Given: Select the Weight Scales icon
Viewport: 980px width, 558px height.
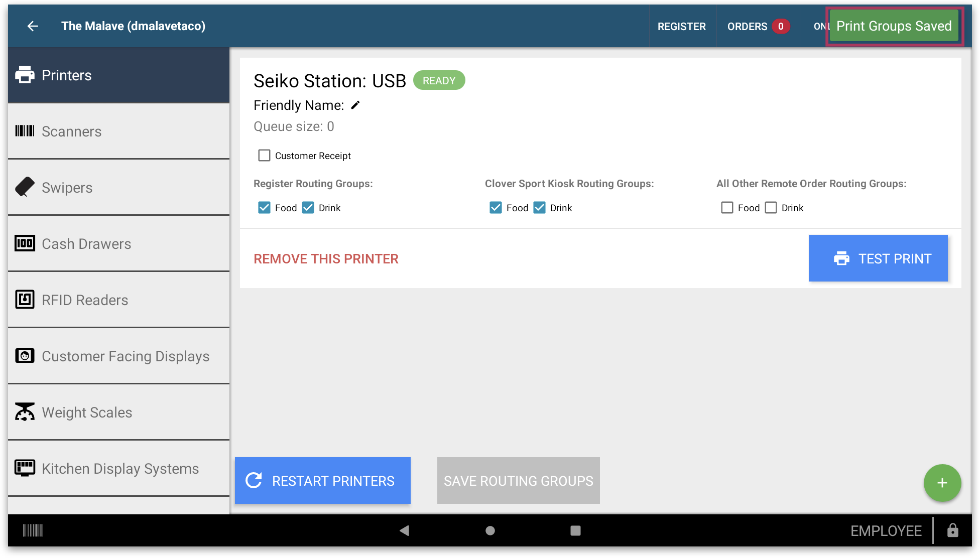Looking at the screenshot, I should 25,412.
